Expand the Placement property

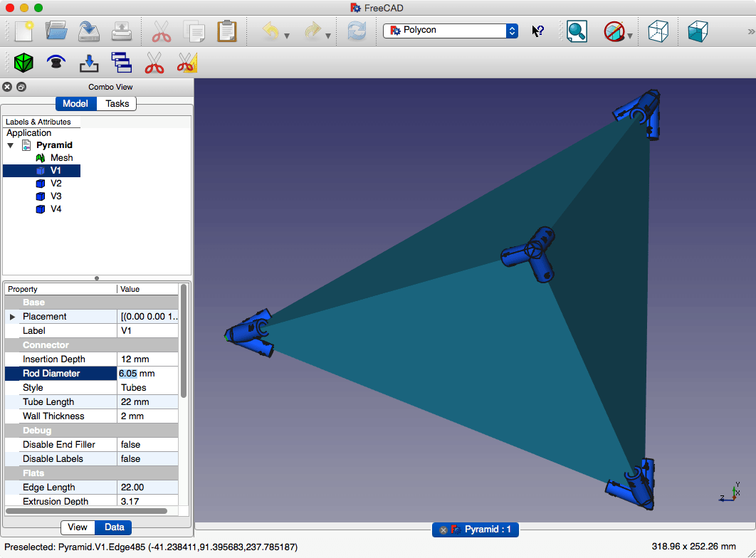point(12,317)
